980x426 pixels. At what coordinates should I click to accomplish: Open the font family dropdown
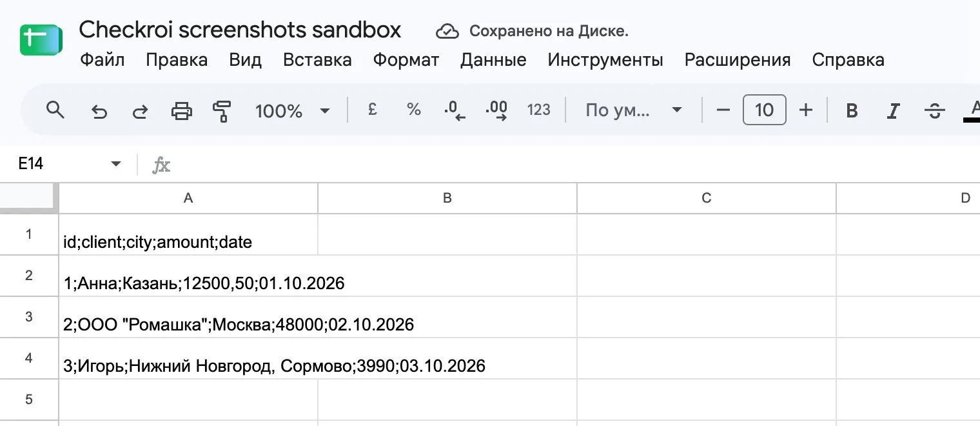point(633,110)
